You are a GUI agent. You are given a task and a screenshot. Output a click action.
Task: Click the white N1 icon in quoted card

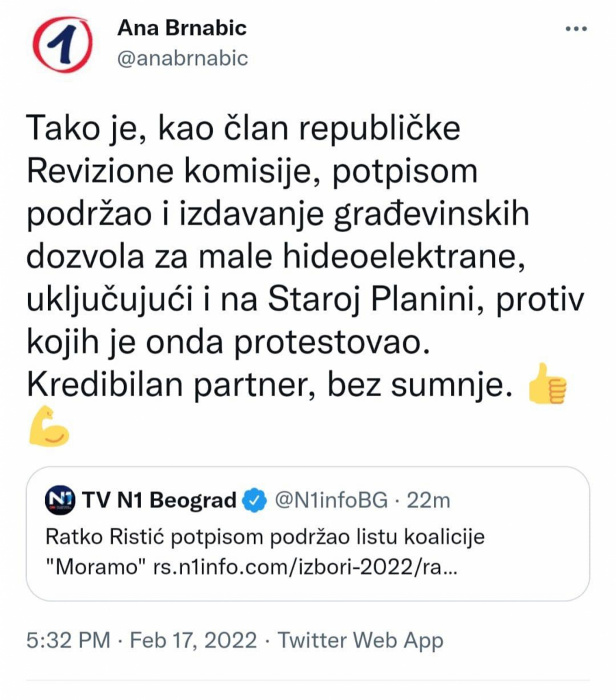[x=60, y=500]
